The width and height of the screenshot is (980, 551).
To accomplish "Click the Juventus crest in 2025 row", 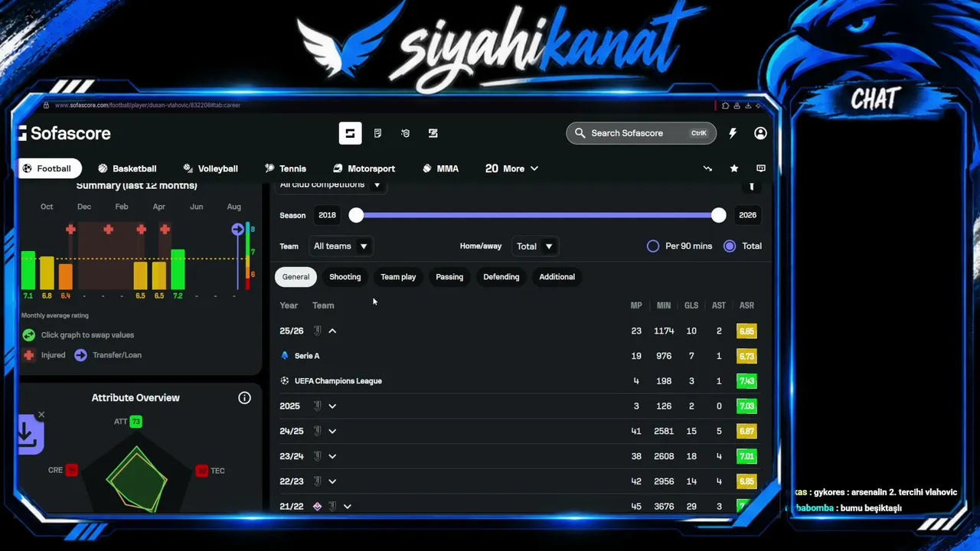I will click(317, 406).
